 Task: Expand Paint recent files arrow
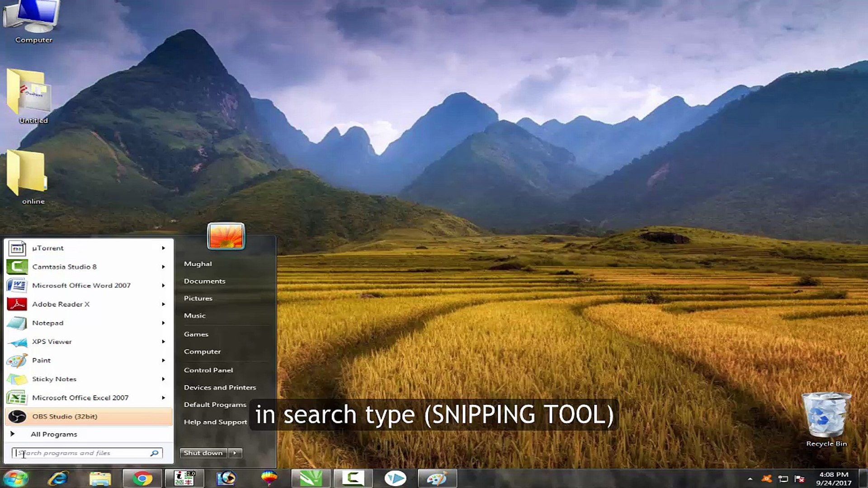click(163, 360)
